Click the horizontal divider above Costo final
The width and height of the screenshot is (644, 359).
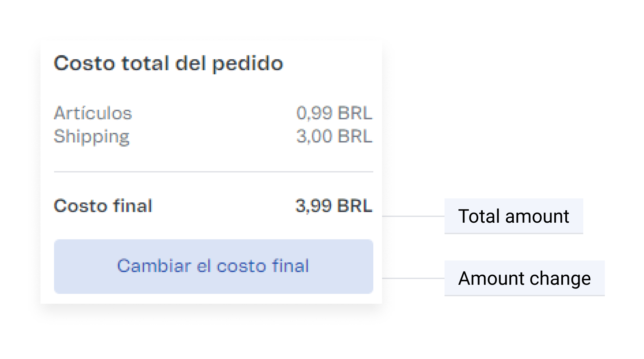(x=213, y=172)
